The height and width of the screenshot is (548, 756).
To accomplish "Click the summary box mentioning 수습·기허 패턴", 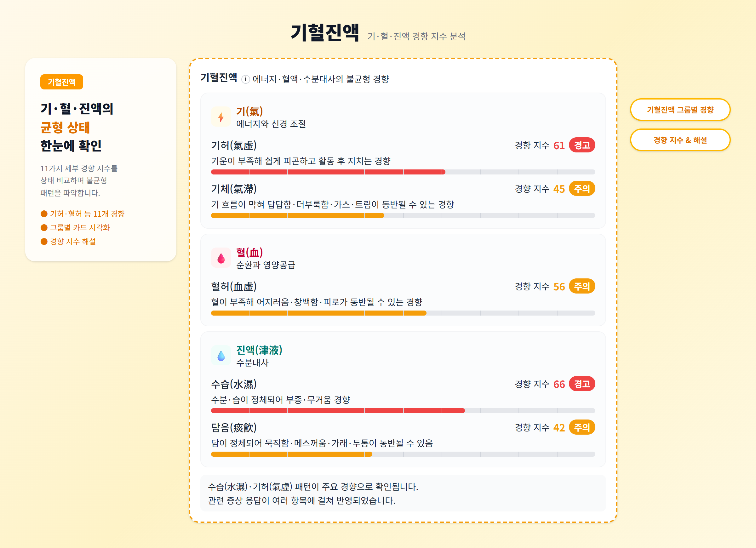I will [402, 494].
